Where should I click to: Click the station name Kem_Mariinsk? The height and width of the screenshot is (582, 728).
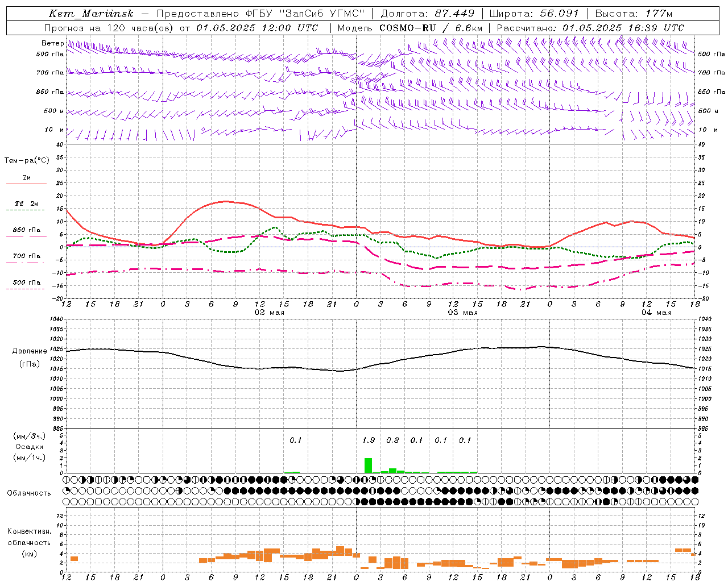tap(91, 14)
